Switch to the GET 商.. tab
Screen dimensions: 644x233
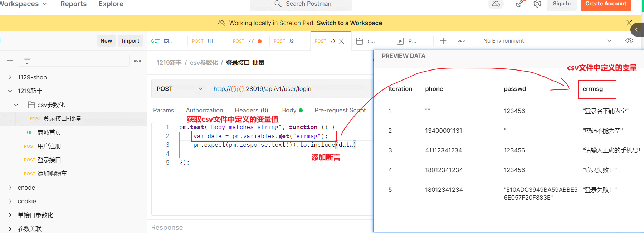(x=162, y=41)
